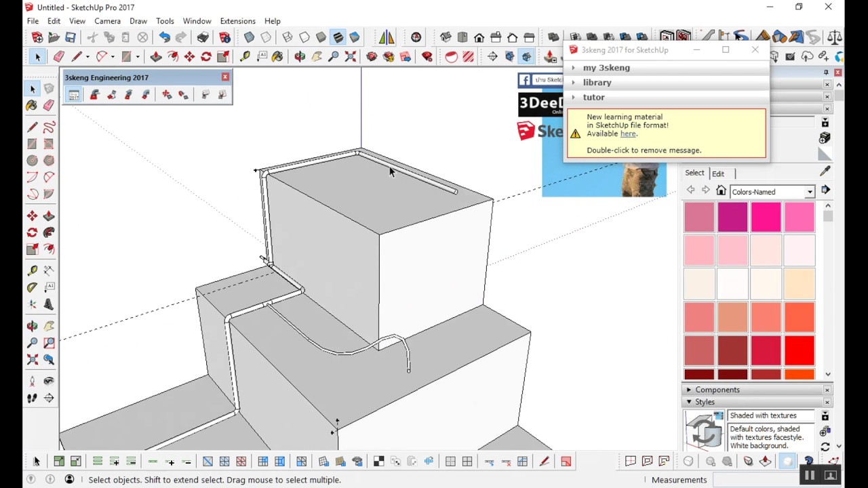Close the 3skeng Engineering 2017 toolbar

(x=225, y=77)
